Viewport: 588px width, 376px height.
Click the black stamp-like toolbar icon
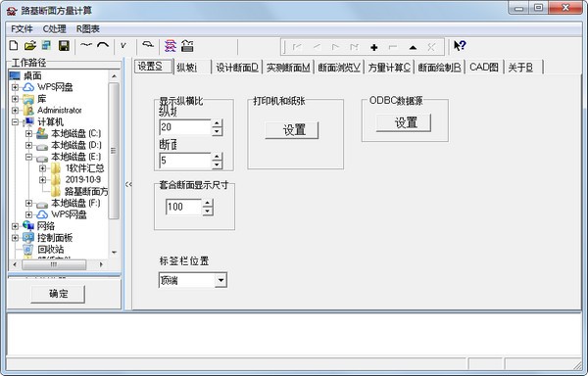(x=187, y=46)
